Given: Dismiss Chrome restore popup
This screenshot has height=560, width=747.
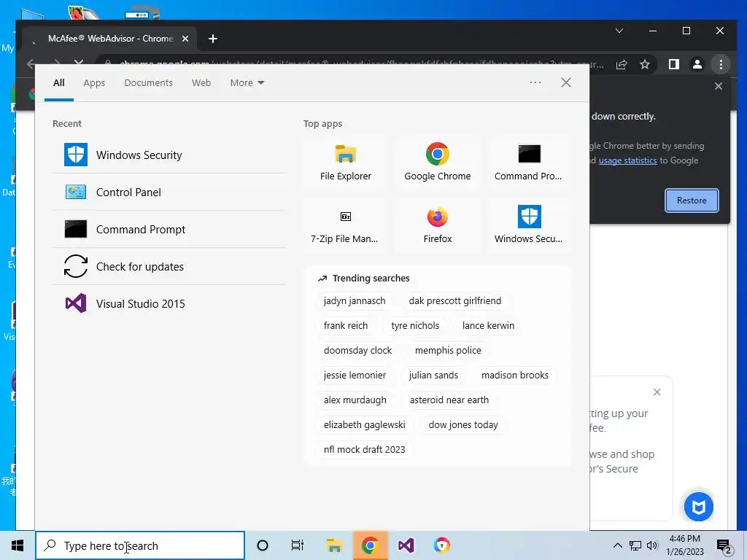Looking at the screenshot, I should point(719,86).
